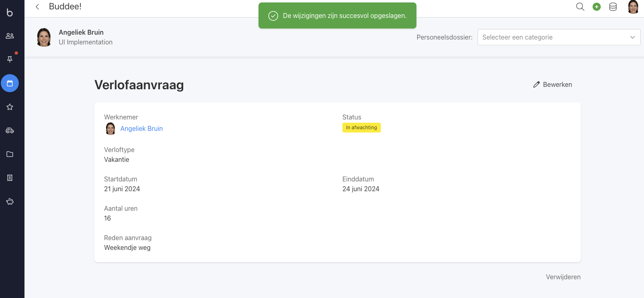644x298 pixels.
Task: Open the Angeliek Bruin employee link
Action: (x=142, y=128)
